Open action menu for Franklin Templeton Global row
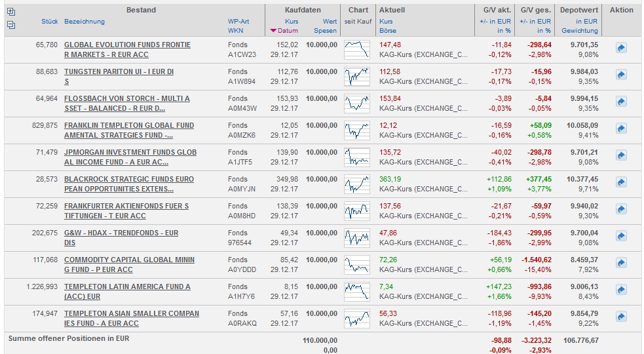 pos(621,128)
